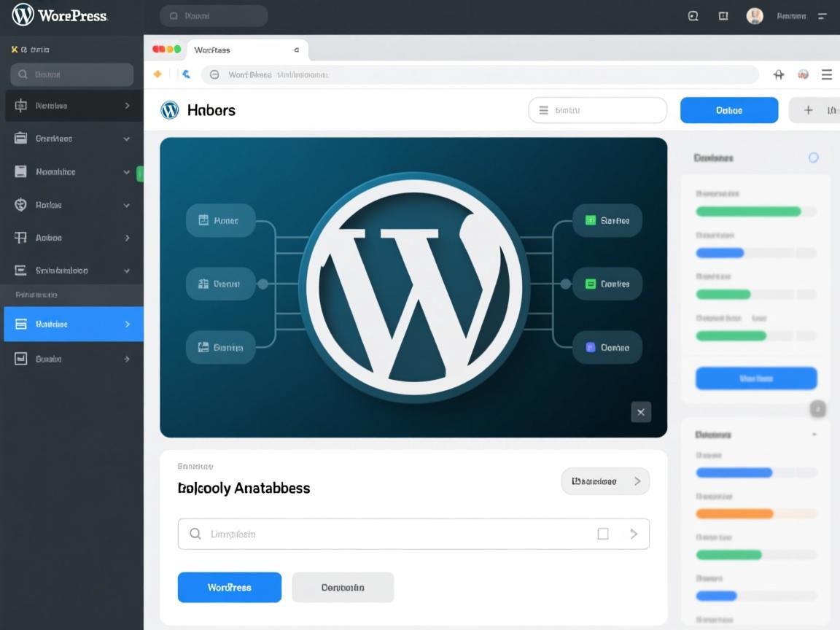Click the globe icon in the browser toolbar
Viewport: 840px width, 630px height.
[803, 74]
